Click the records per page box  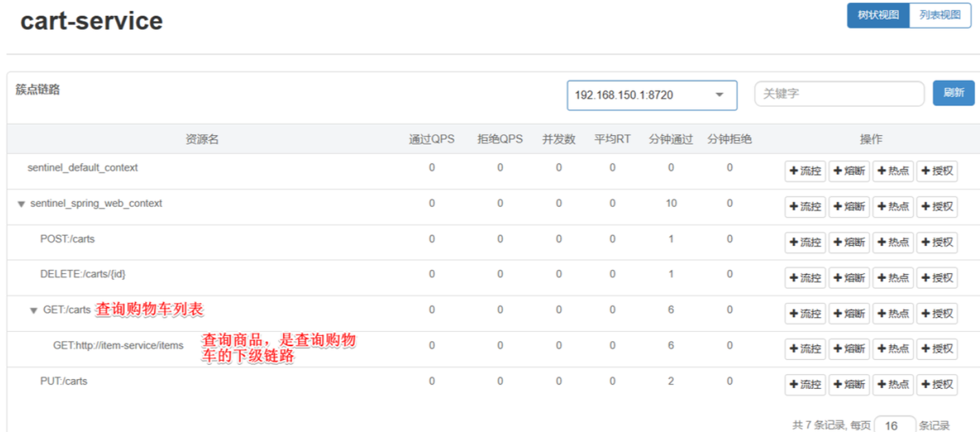(895, 426)
